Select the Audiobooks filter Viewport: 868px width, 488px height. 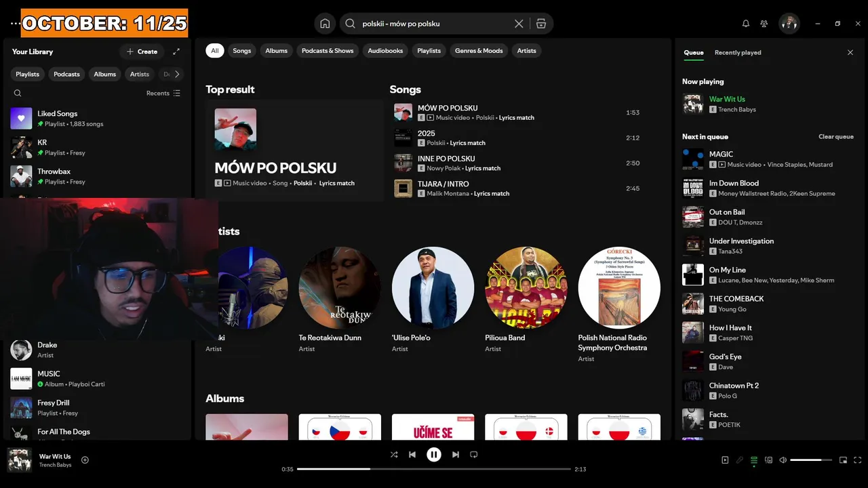[x=385, y=51]
